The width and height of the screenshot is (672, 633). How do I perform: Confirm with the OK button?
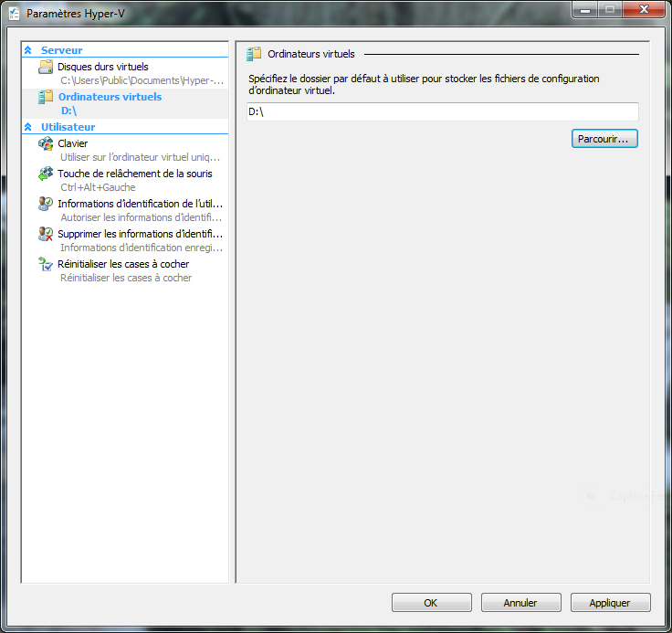click(431, 603)
